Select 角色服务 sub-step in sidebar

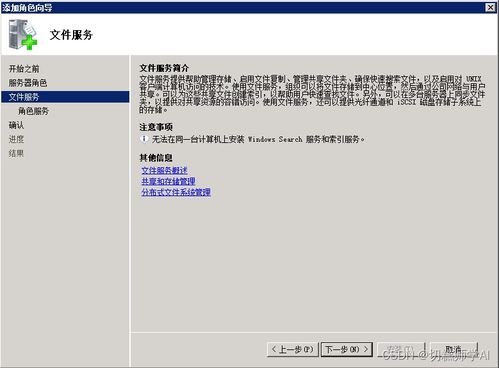point(33,111)
